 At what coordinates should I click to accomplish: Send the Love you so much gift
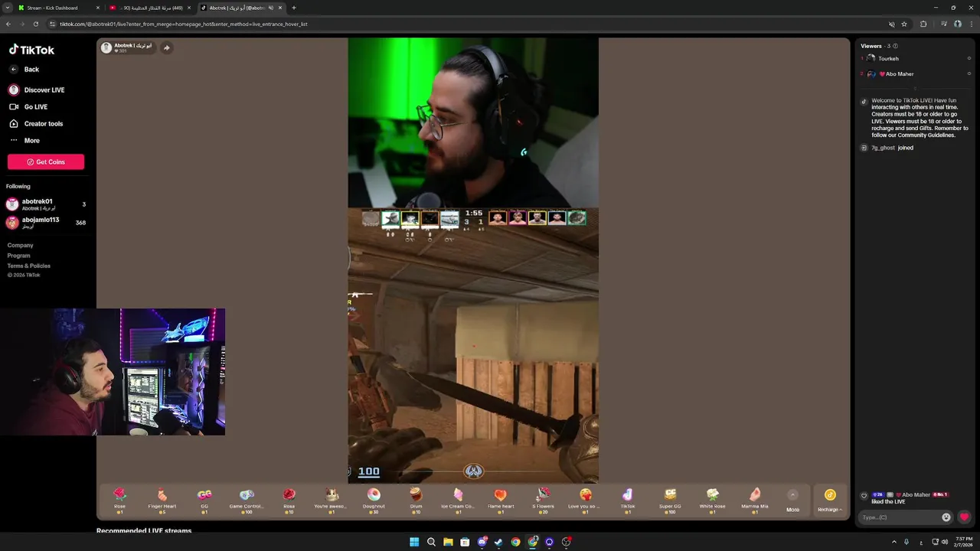click(x=586, y=500)
